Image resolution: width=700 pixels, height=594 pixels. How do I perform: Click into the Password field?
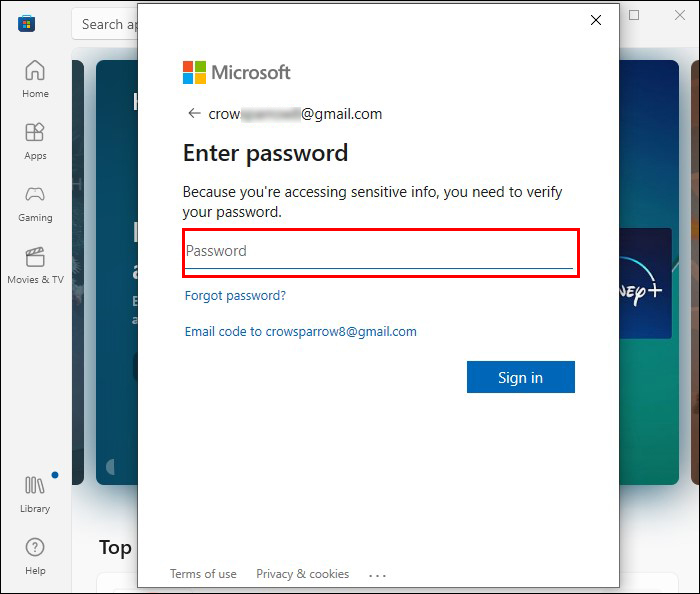pyautogui.click(x=379, y=251)
